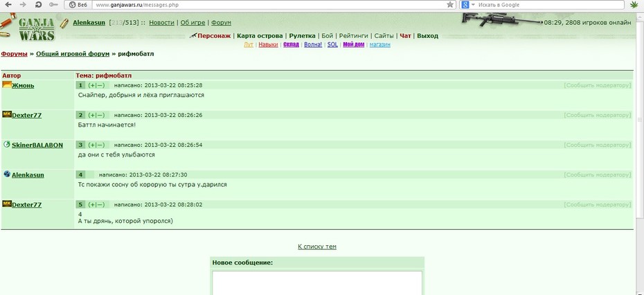Downvote post 2 with the minus sign
Image resolution: width=644 pixels, height=295 pixels.
click(x=100, y=115)
